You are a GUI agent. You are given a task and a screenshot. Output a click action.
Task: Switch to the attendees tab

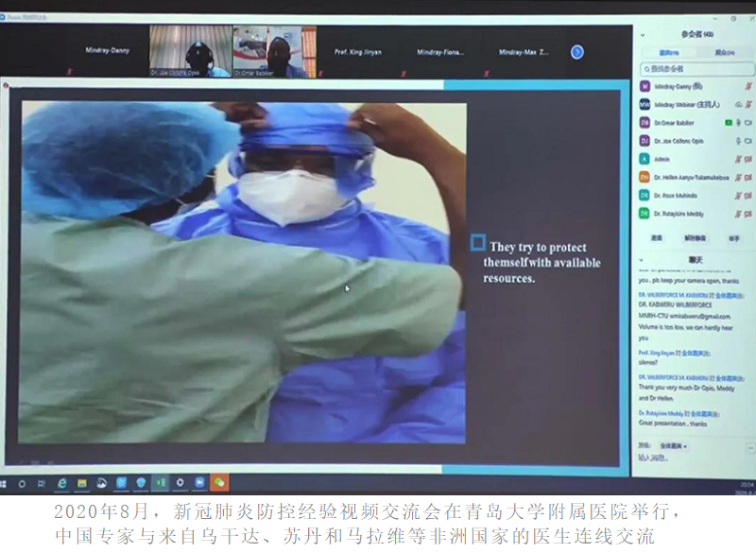(x=720, y=53)
